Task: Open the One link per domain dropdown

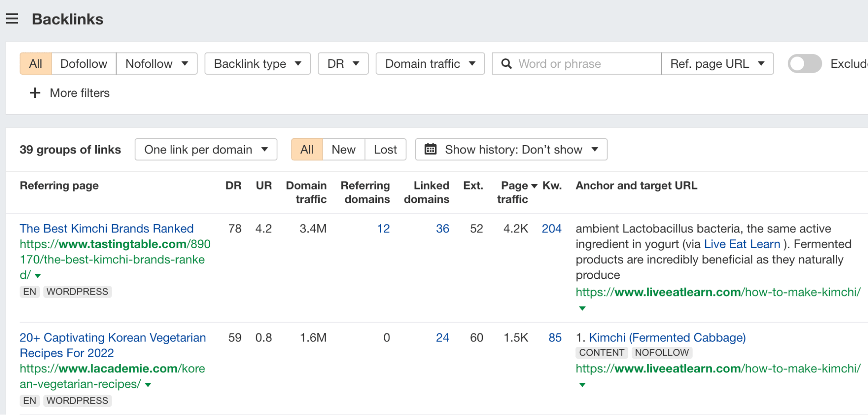Action: [205, 149]
